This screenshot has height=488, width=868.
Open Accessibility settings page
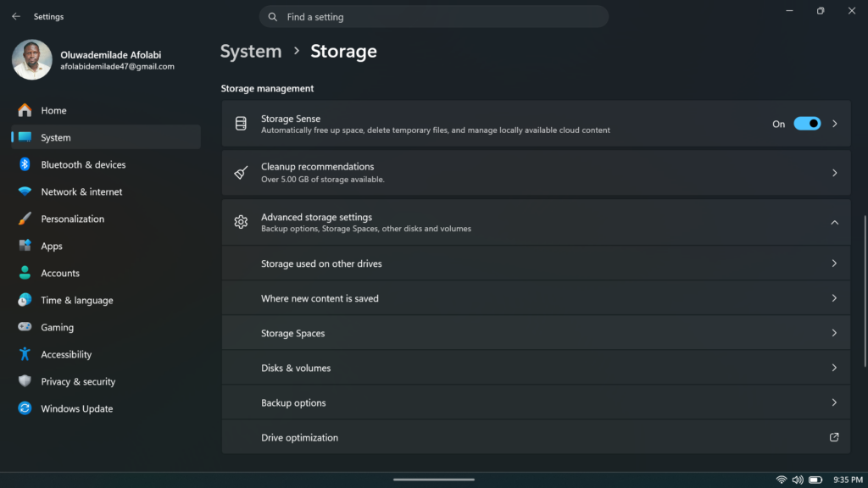coord(106,354)
